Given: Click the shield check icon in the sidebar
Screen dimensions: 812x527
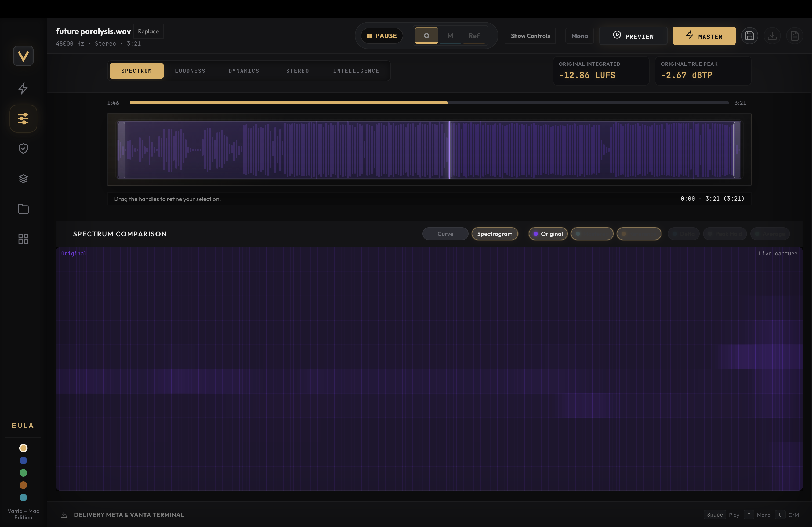Looking at the screenshot, I should tap(23, 149).
